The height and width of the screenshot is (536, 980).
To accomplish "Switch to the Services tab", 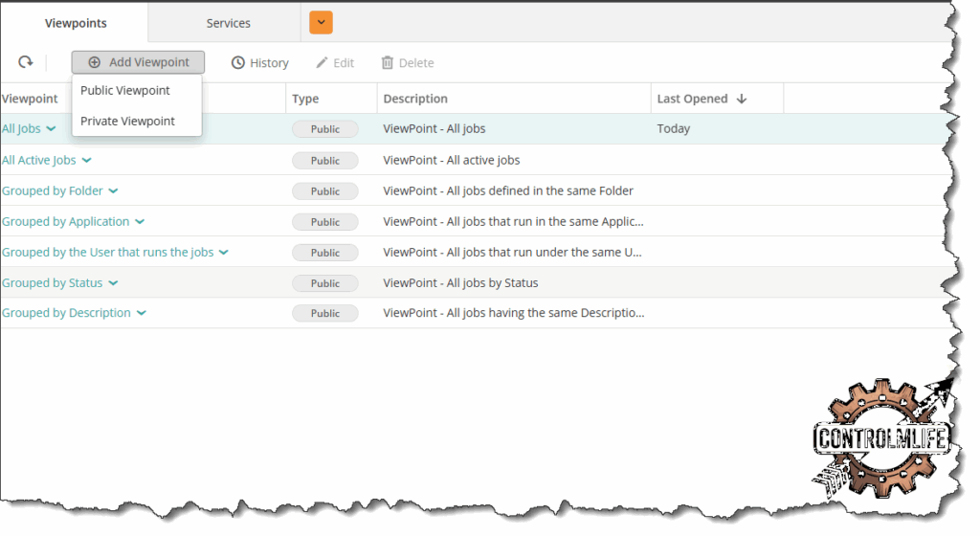I will (228, 23).
